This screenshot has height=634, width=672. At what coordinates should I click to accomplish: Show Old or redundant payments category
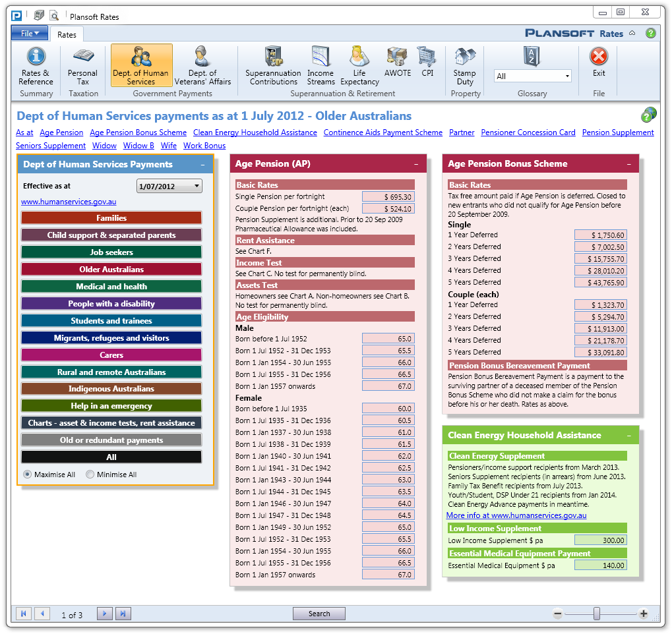(111, 440)
